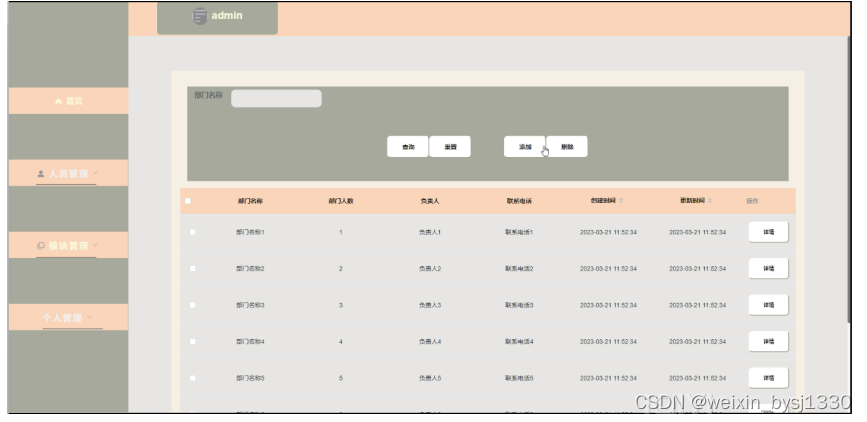The height and width of the screenshot is (422, 867).
Task: Focus the 部门名称 search input field
Action: tap(276, 98)
